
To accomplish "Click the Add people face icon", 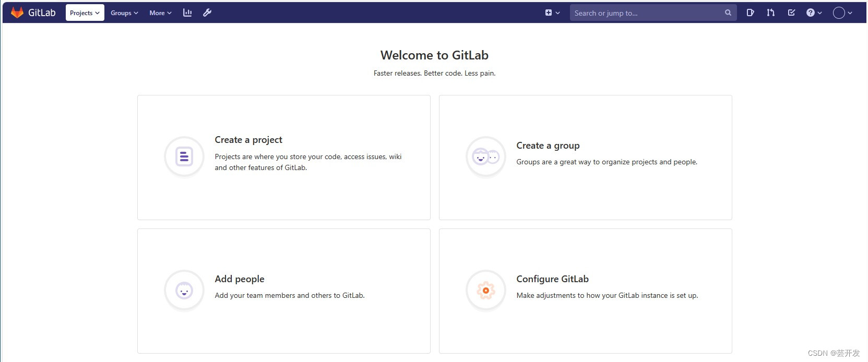I will [x=184, y=290].
